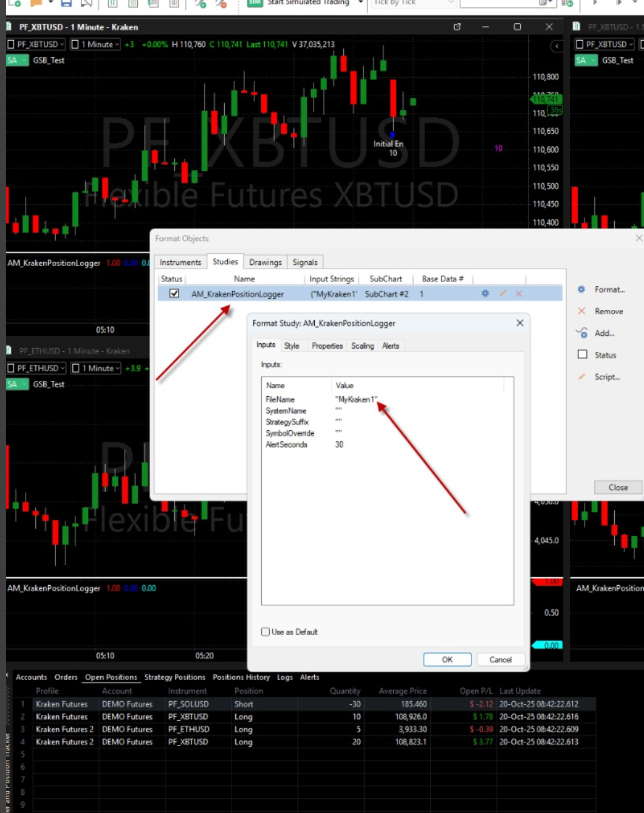The image size is (644, 813).
Task: Select the FileName value "MyKraken1" field
Action: coord(356,400)
